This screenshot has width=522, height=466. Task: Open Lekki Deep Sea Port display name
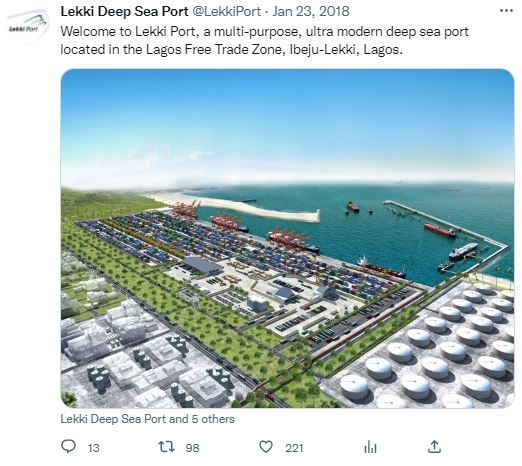(124, 11)
